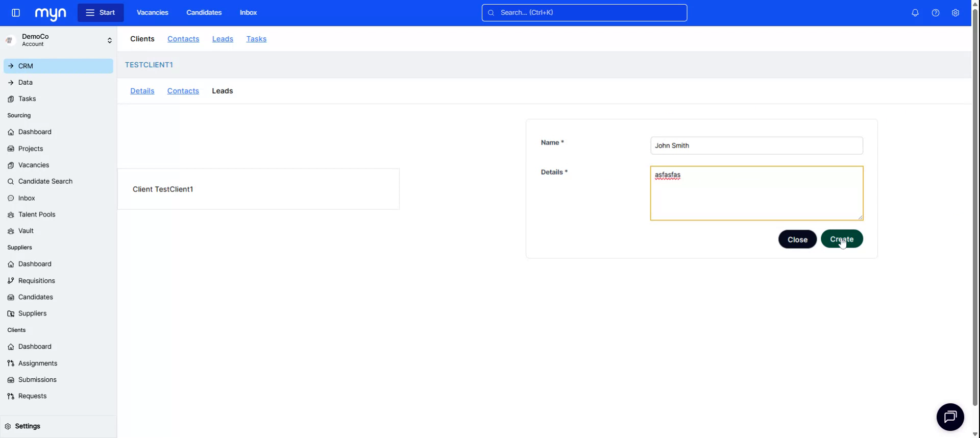The width and height of the screenshot is (980, 438).
Task: Click the myn logo
Action: (51, 13)
